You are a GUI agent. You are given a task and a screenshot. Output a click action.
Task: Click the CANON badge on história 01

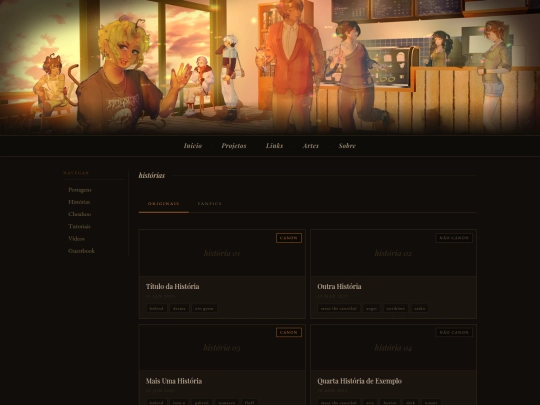289,238
